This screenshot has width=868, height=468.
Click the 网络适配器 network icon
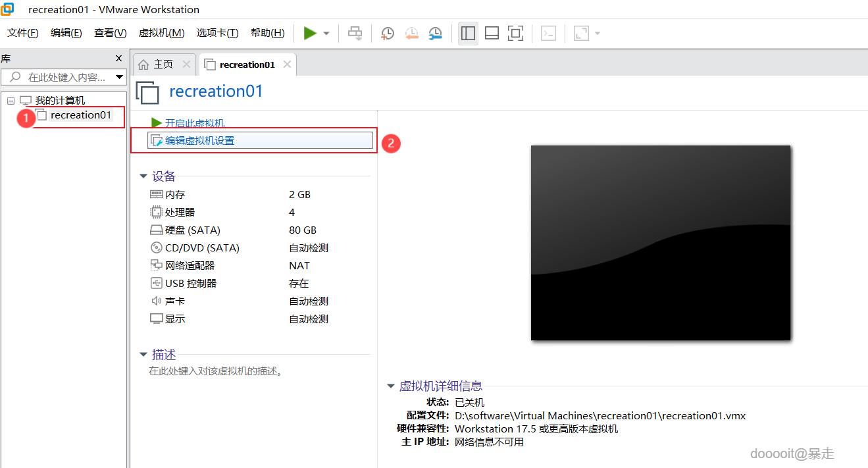pyautogui.click(x=156, y=265)
